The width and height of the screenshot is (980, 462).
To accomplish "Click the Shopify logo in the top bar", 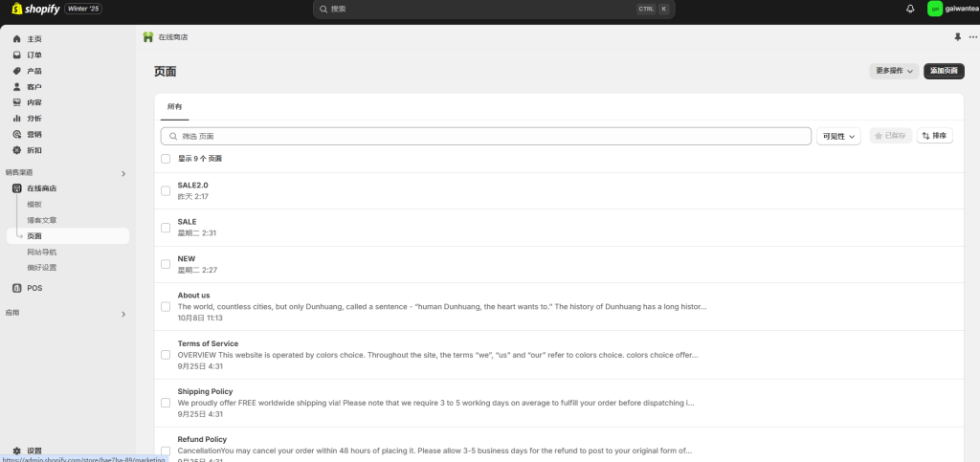I will 35,9.
